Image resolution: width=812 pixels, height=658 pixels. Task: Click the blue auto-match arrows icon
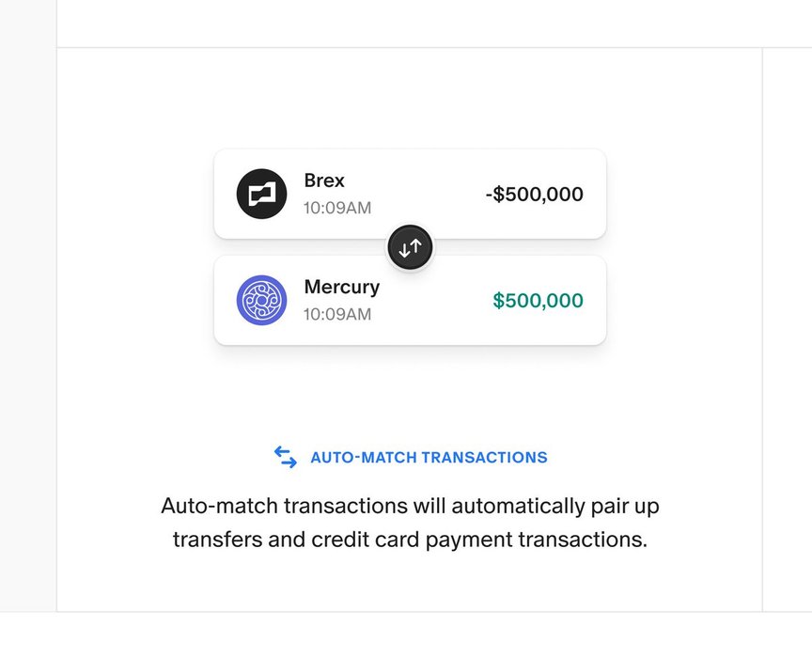tap(286, 457)
